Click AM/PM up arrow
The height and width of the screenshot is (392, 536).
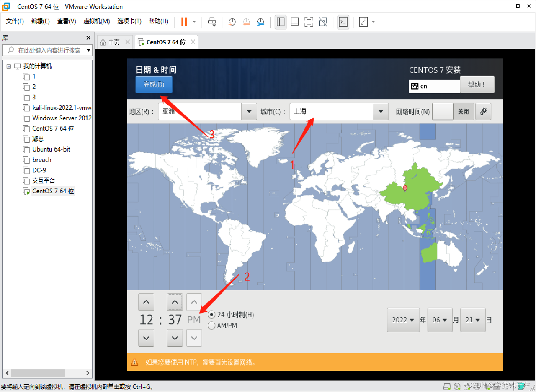[x=194, y=302]
